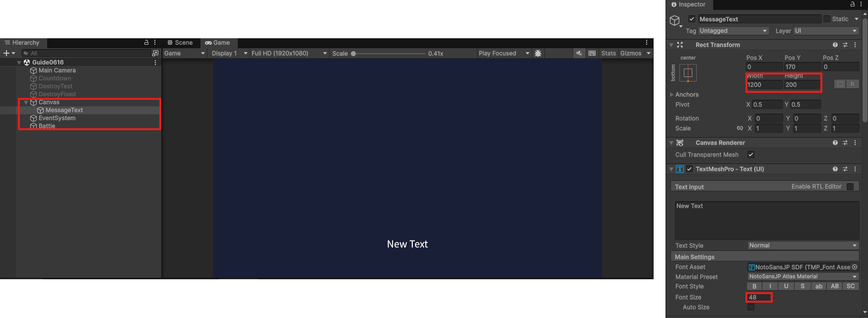Image resolution: width=868 pixels, height=318 pixels.
Task: Select MessageText in the Hierarchy
Action: point(64,110)
